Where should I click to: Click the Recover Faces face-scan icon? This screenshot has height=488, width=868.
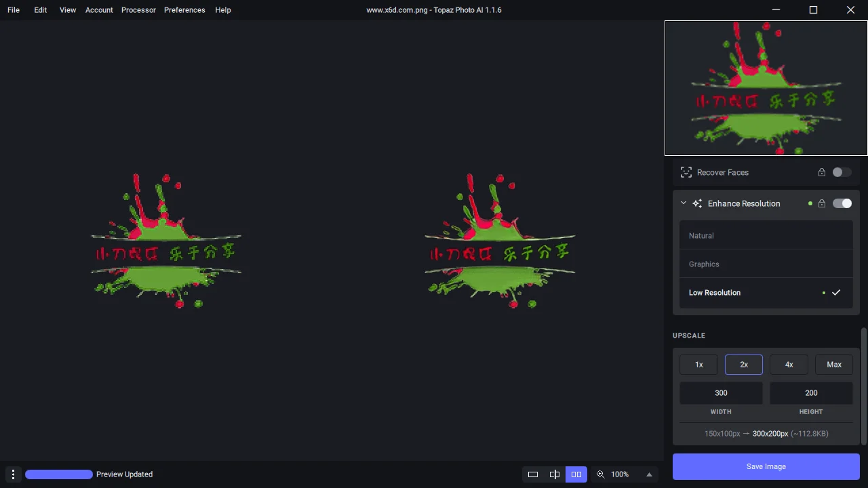[x=686, y=172]
